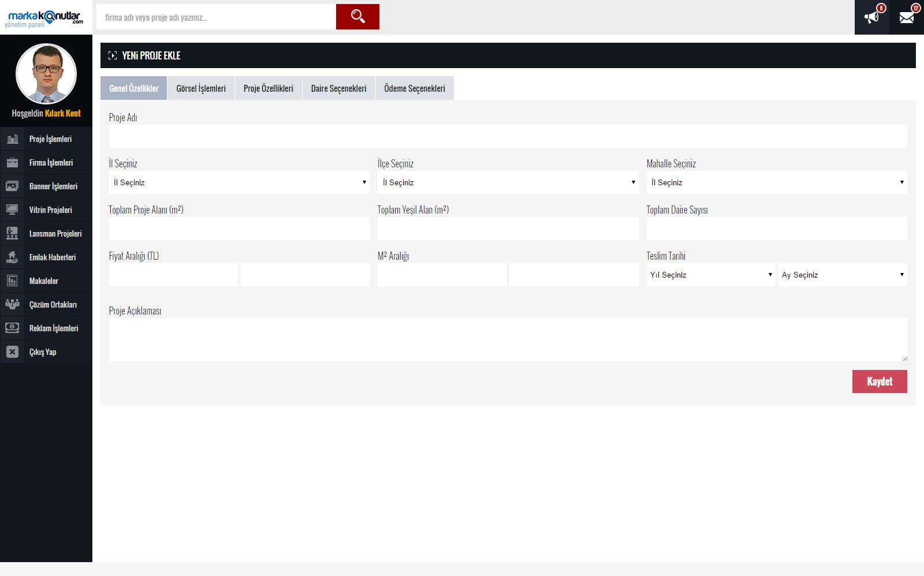Open the envelope messages icon
Viewport: 924px width, 576px height.
pyautogui.click(x=907, y=17)
